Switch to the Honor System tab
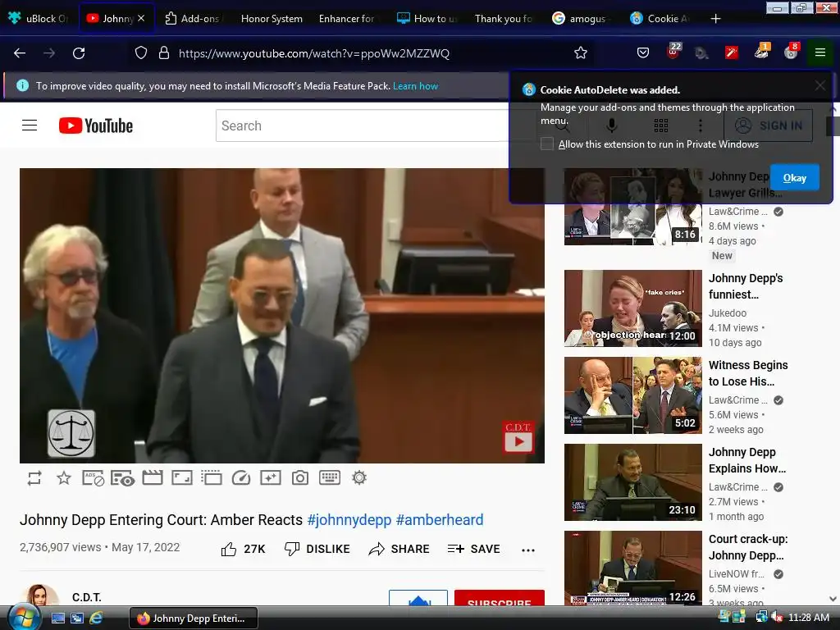840x630 pixels. [271, 19]
